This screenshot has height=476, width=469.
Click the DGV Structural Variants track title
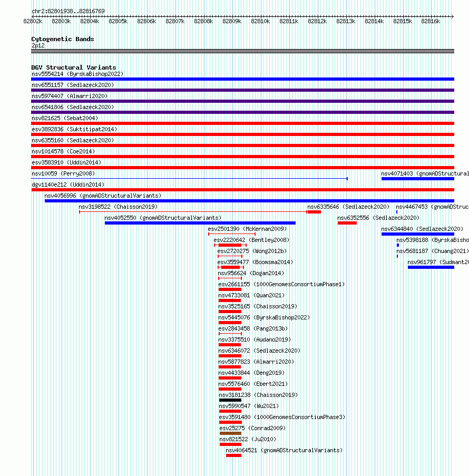(x=74, y=67)
